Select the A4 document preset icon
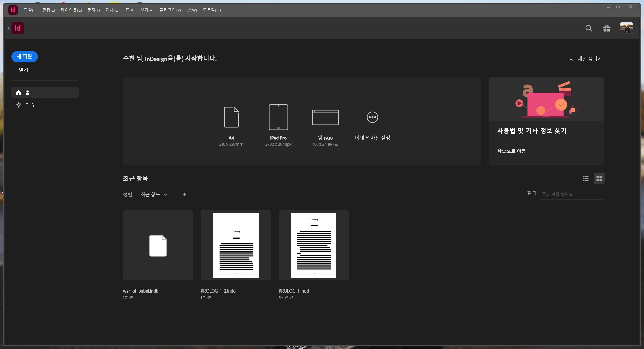 (x=231, y=117)
